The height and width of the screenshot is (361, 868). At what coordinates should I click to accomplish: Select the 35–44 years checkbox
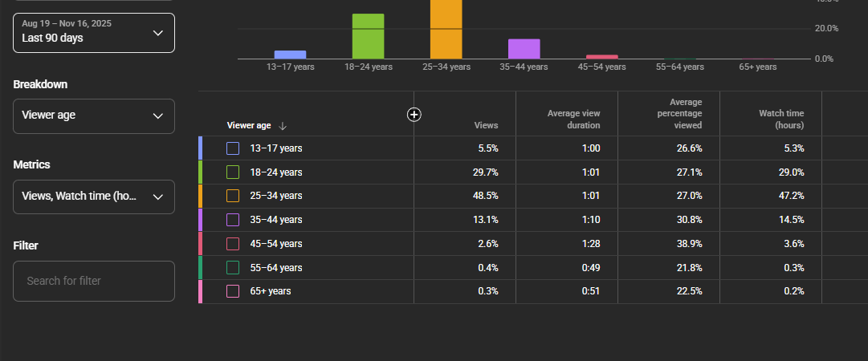233,220
